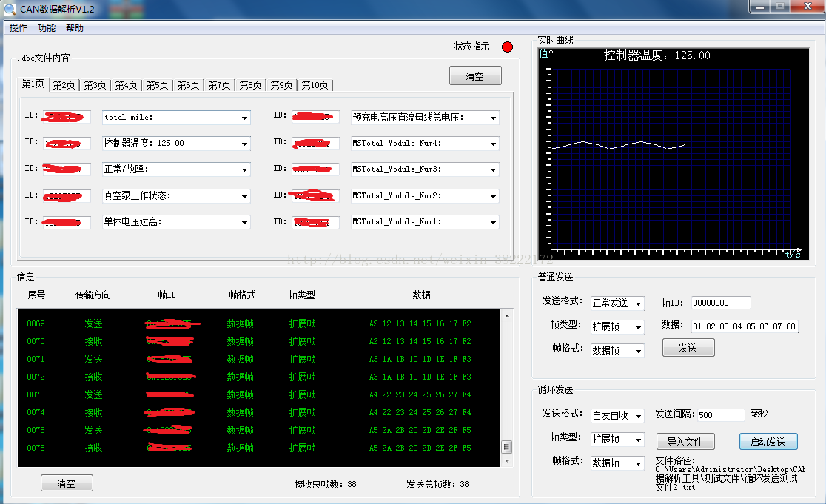Viewport: 826px width, 504px height.
Task: Expand the MSTotal_Module_Num1 dropdown
Action: coord(493,222)
